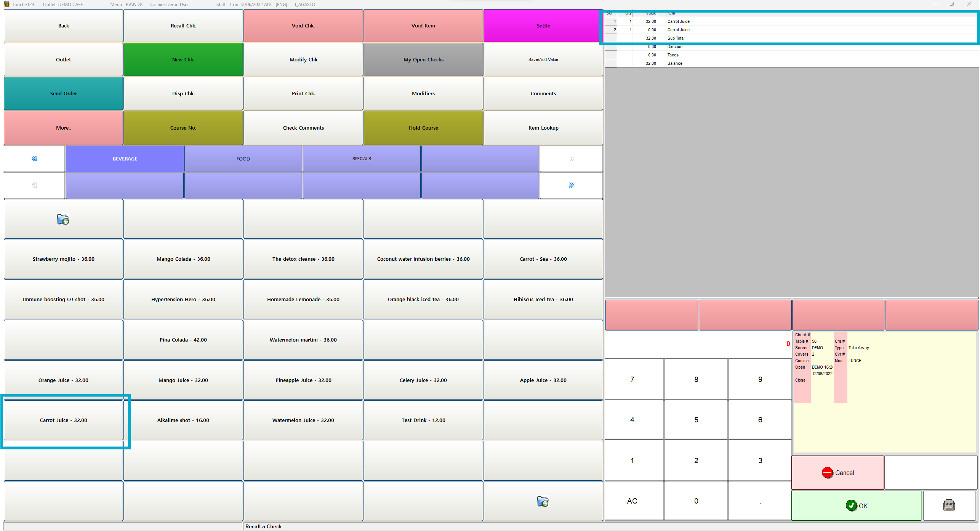
Task: Add Watermelon Juice to the check
Action: pyautogui.click(x=303, y=420)
